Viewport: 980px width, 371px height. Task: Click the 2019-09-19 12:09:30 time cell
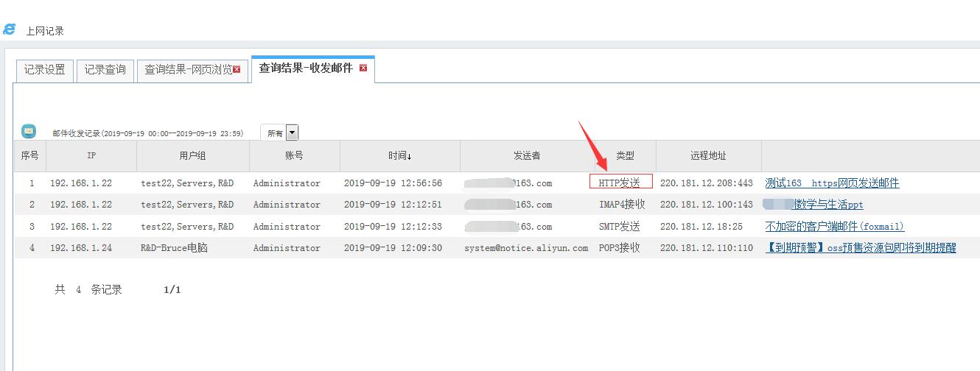pos(393,248)
